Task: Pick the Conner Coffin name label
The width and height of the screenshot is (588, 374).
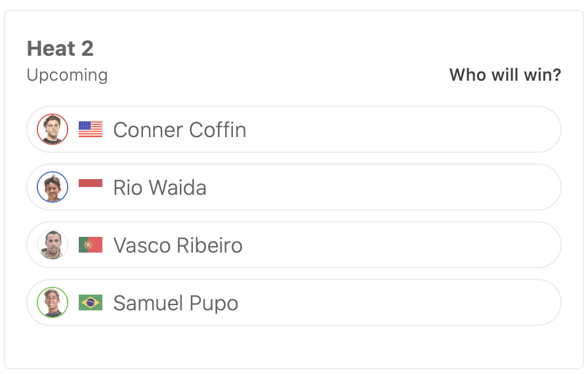Action: coord(180,130)
